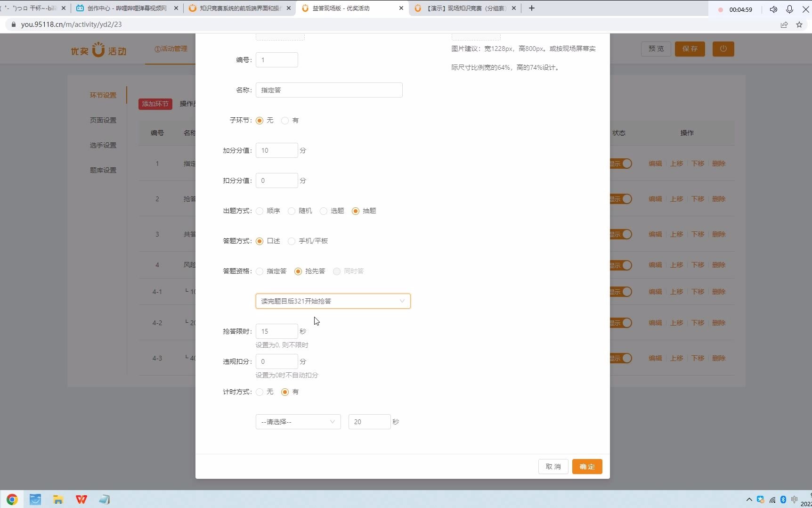The width and height of the screenshot is (812, 508).
Task: Open the 活动管理 top tab
Action: coord(171,49)
